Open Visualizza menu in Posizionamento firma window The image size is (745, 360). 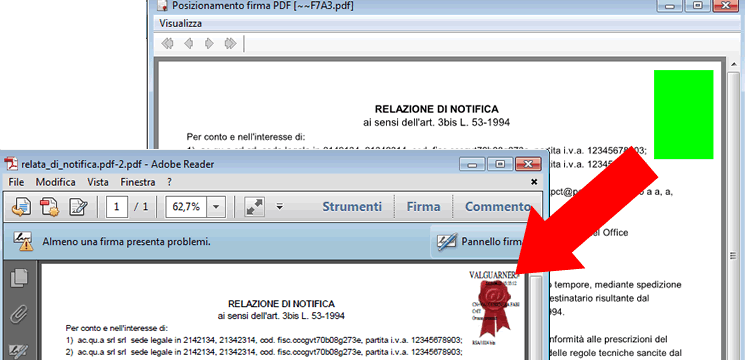[181, 23]
